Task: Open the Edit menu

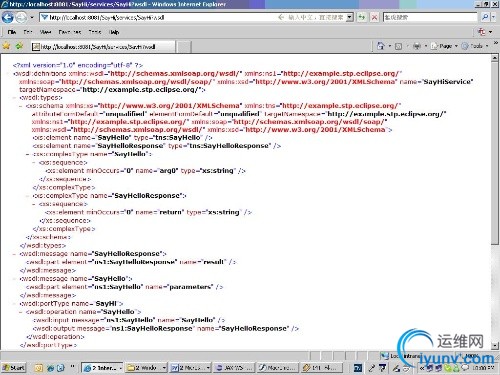Action: point(28,32)
